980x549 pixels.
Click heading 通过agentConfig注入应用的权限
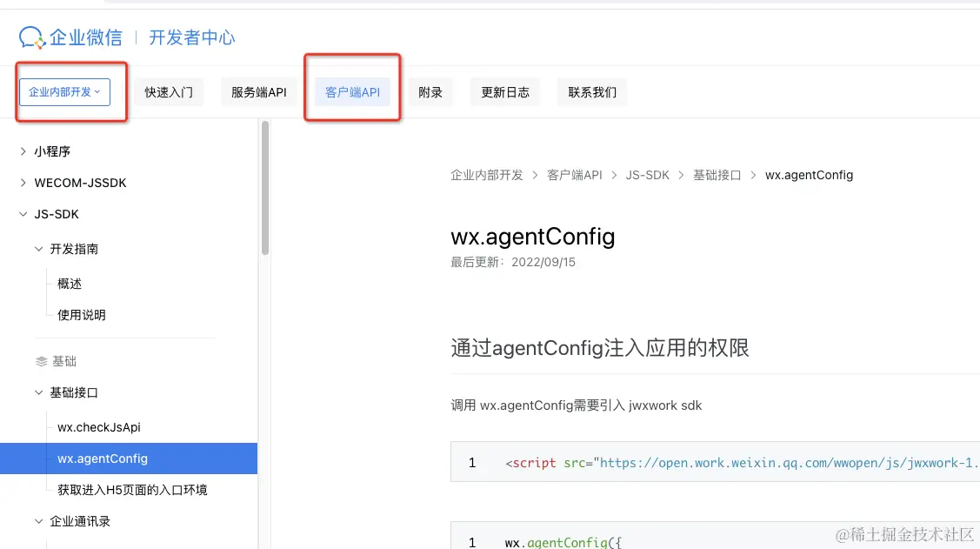pyautogui.click(x=600, y=348)
